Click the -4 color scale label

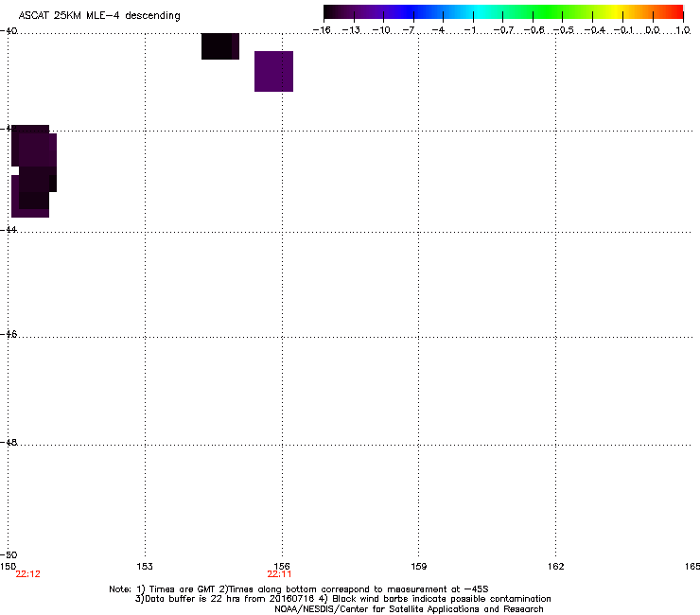coord(438,30)
